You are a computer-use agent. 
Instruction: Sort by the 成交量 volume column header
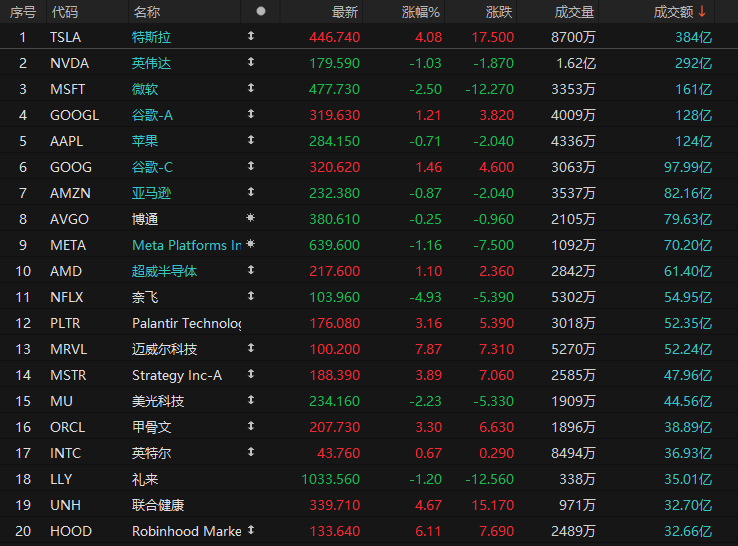(x=574, y=12)
